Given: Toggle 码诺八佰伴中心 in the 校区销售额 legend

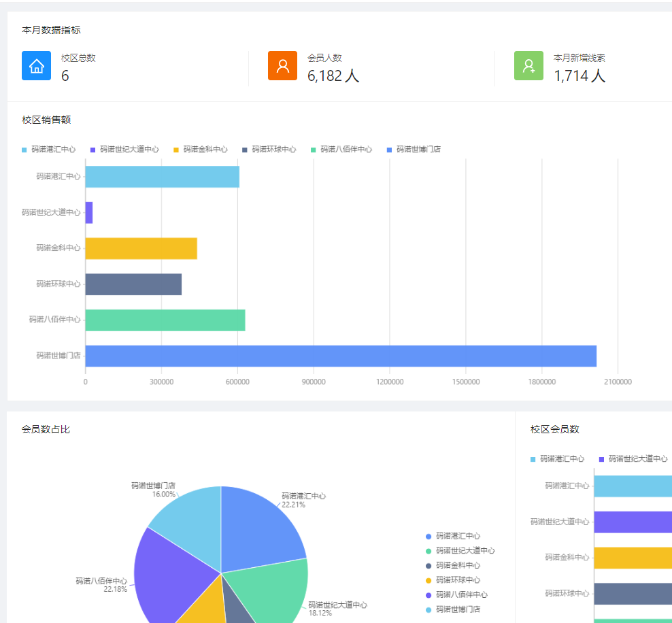Looking at the screenshot, I should tap(341, 150).
